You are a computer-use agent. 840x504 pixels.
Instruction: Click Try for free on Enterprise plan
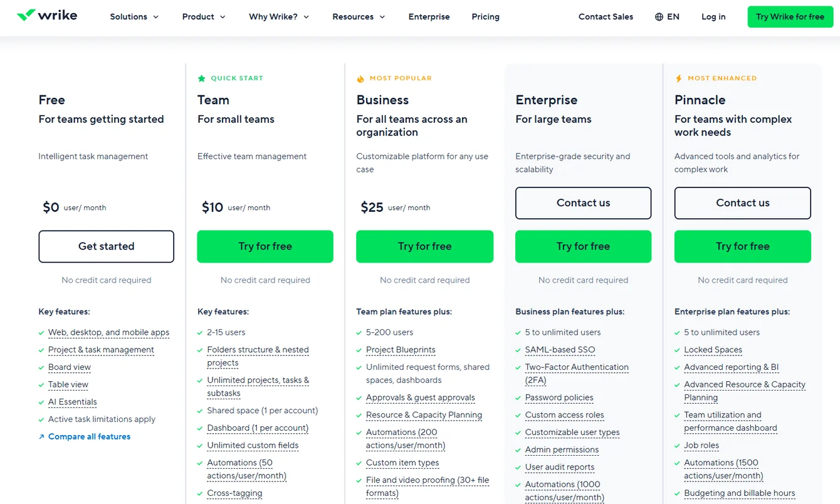[x=583, y=246]
